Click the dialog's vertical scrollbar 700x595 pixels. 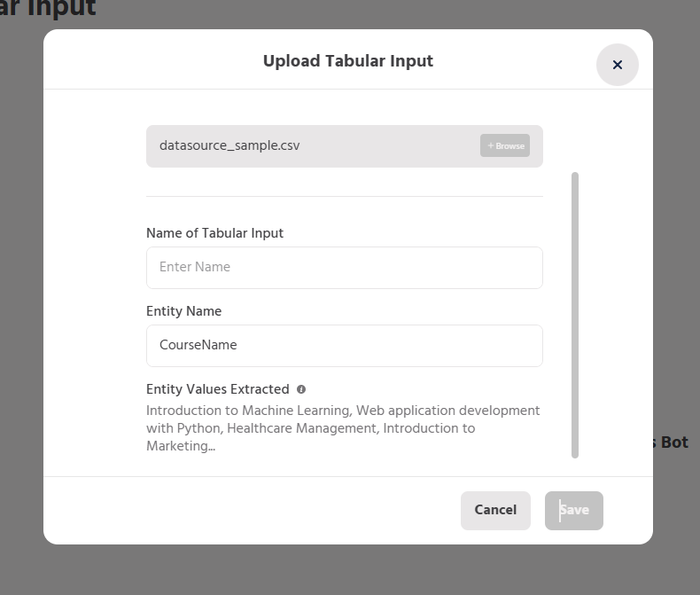(x=575, y=315)
